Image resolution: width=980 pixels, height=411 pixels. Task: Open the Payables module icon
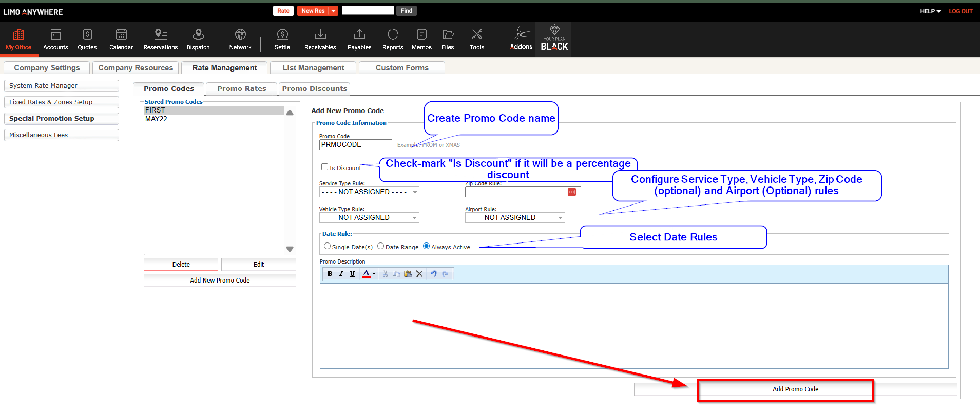359,39
